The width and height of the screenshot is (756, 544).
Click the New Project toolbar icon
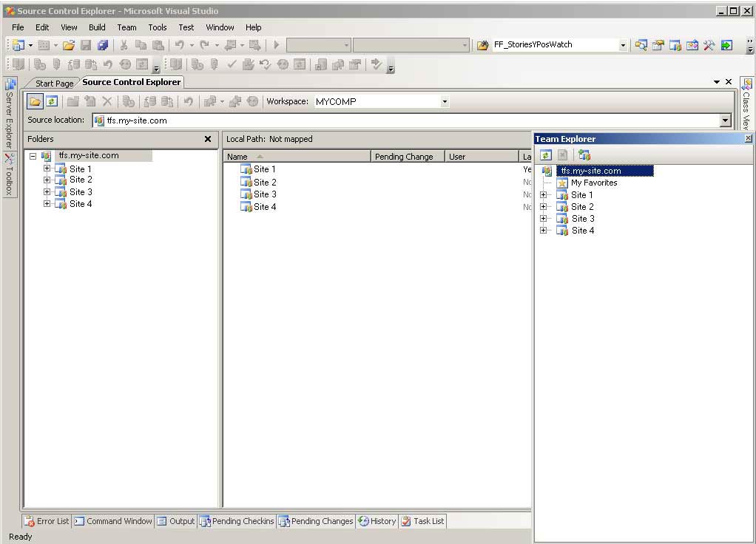tap(18, 45)
